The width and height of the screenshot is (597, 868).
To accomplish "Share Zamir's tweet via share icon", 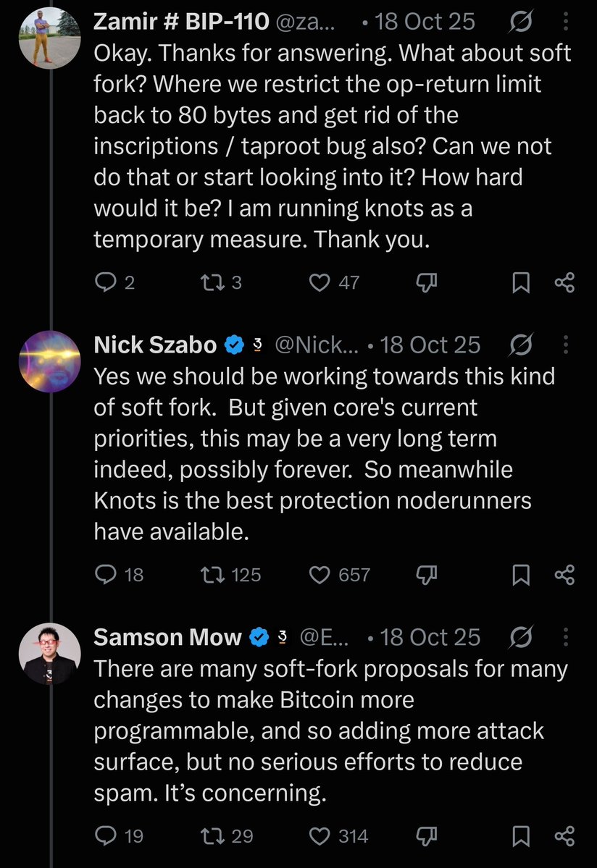I will coord(564,282).
